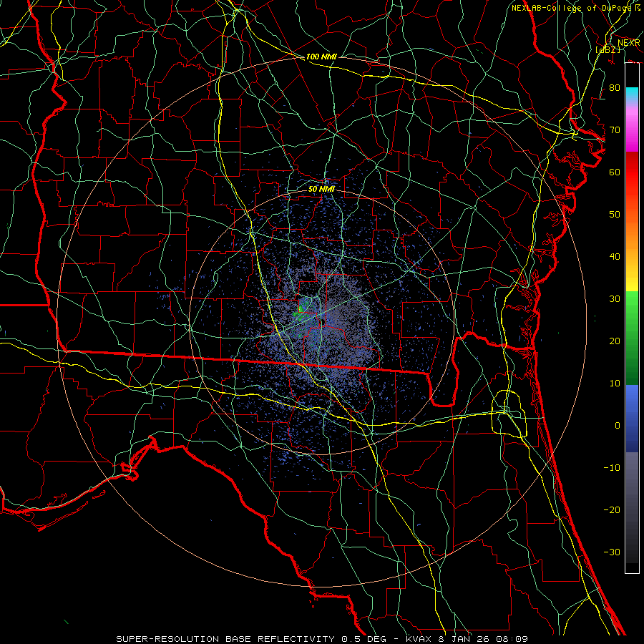Click the "NEXR" label near the top right
This screenshot has height=644, width=644.
pos(628,43)
